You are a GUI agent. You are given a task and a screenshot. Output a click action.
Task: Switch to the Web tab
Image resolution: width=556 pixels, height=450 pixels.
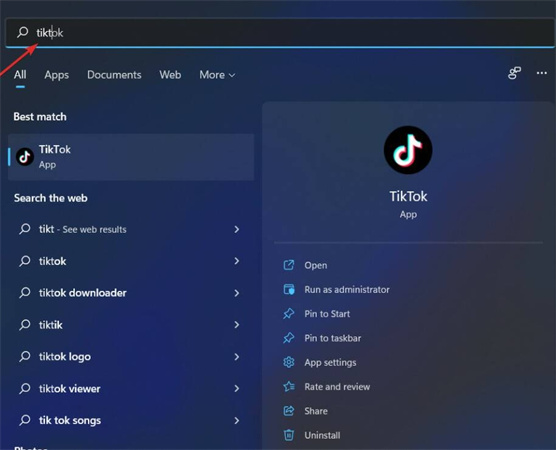click(x=170, y=75)
